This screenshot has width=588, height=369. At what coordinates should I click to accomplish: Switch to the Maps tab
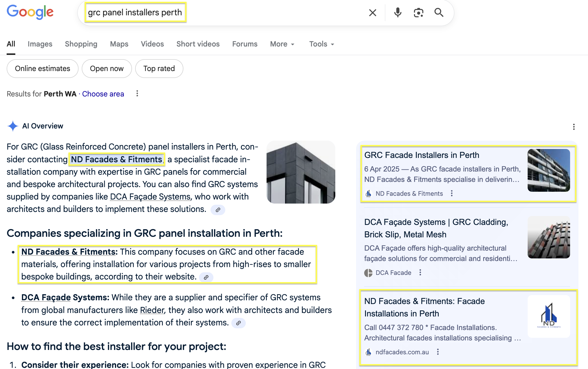119,44
